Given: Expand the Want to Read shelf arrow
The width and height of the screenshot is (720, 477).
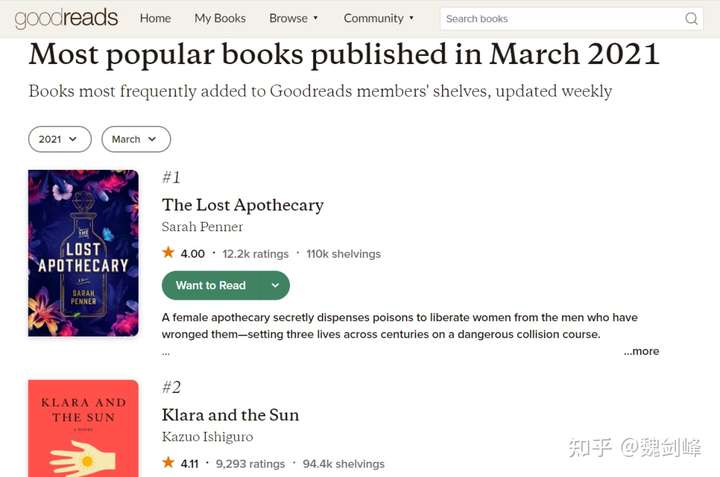Looking at the screenshot, I should (x=275, y=285).
